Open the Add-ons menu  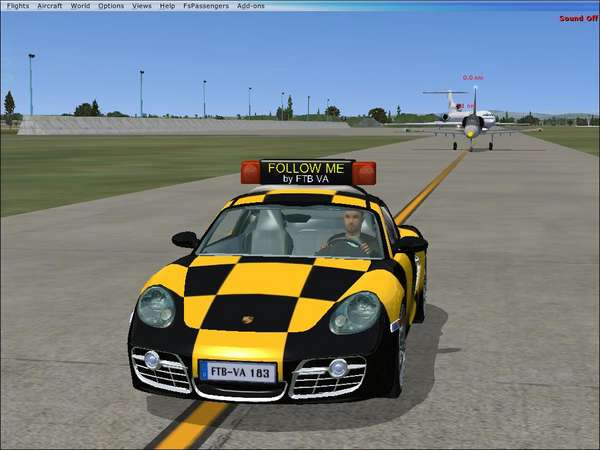tap(251, 6)
